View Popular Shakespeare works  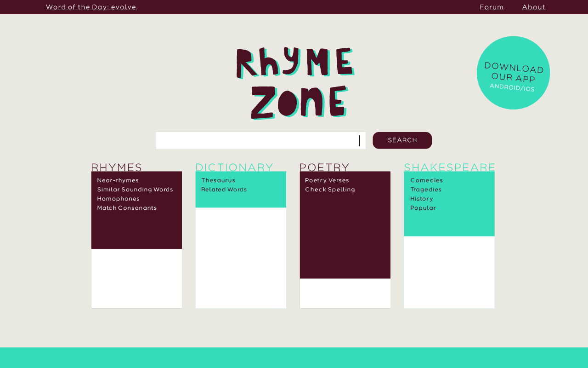423,207
